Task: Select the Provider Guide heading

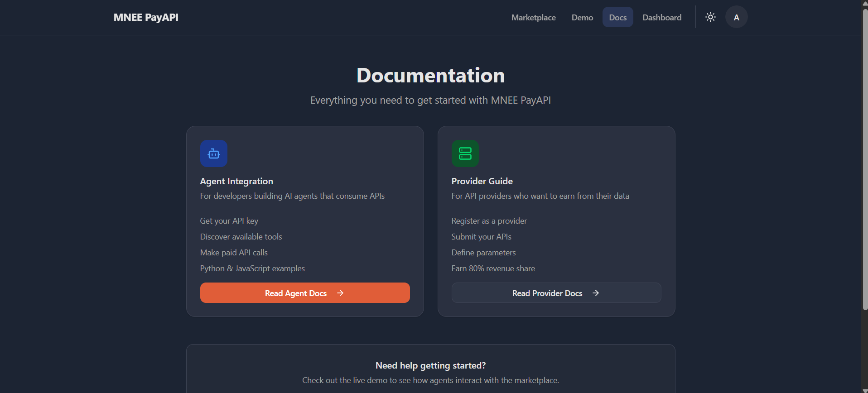Action: pyautogui.click(x=482, y=181)
